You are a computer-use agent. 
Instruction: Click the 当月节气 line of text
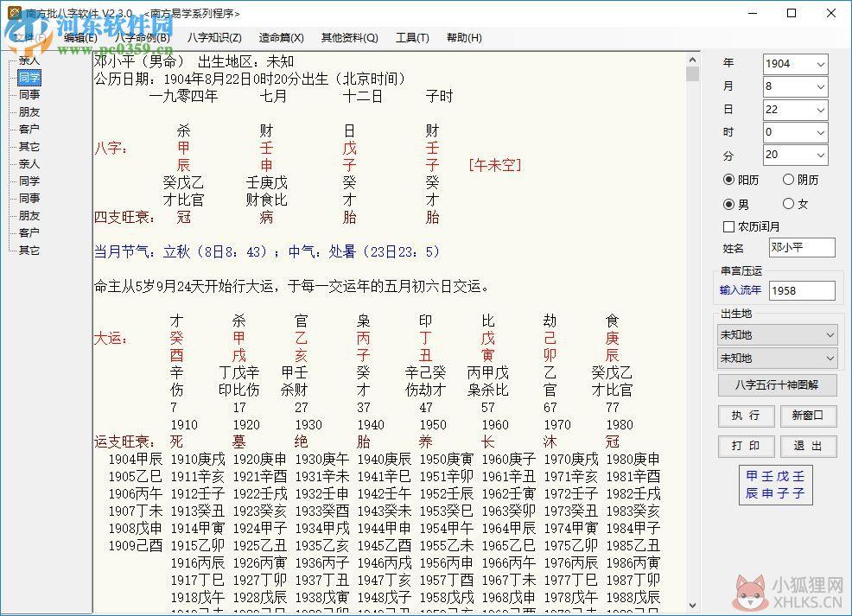(267, 252)
